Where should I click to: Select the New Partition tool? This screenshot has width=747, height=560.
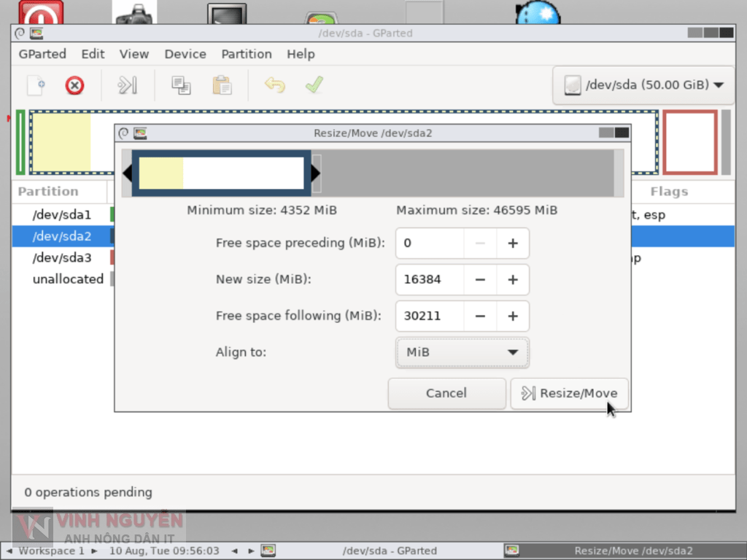[x=36, y=85]
